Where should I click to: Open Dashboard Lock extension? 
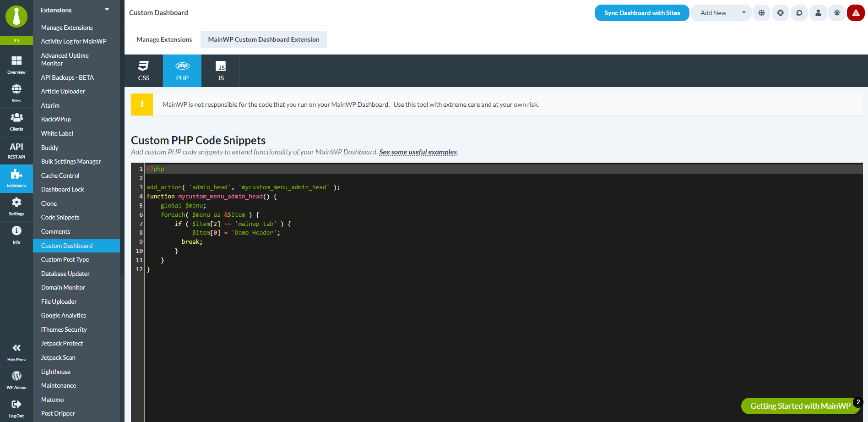pyautogui.click(x=63, y=189)
